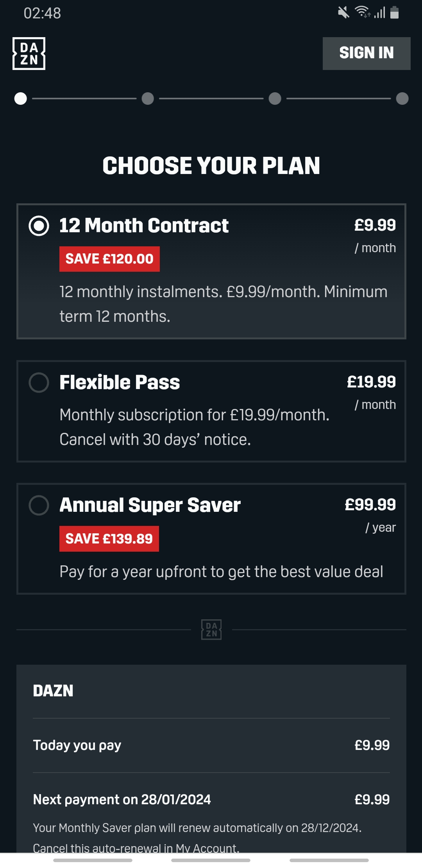The height and width of the screenshot is (868, 422).
Task: Tap the £19.99 Flexible Pass price
Action: point(371,382)
